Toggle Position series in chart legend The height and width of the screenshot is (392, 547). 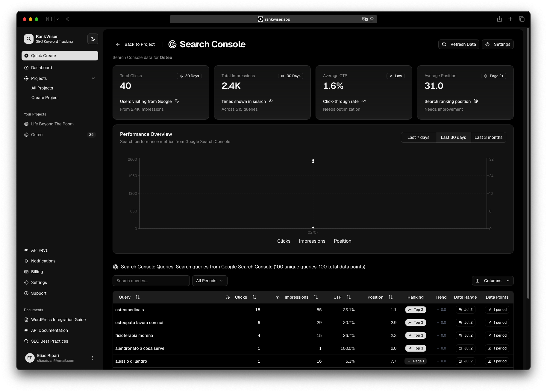point(343,241)
